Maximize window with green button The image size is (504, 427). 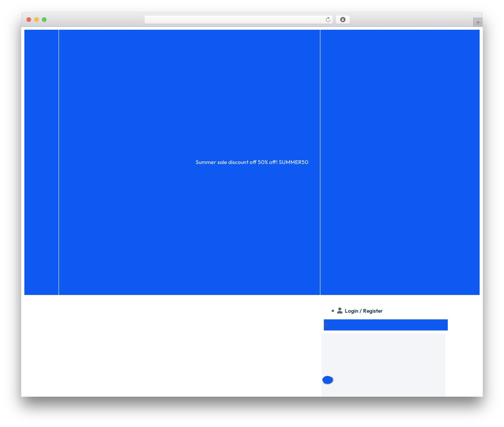pos(44,20)
